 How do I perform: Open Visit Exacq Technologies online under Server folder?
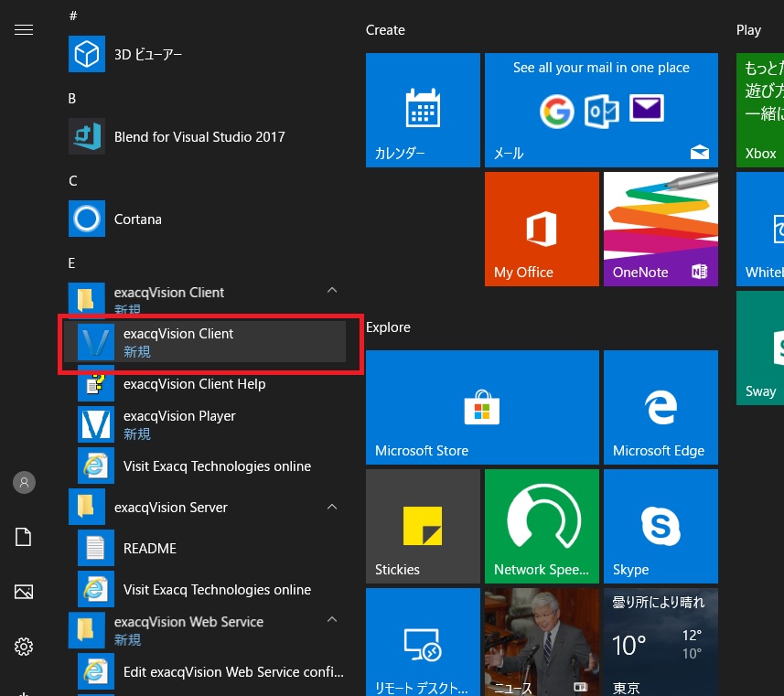click(x=205, y=590)
